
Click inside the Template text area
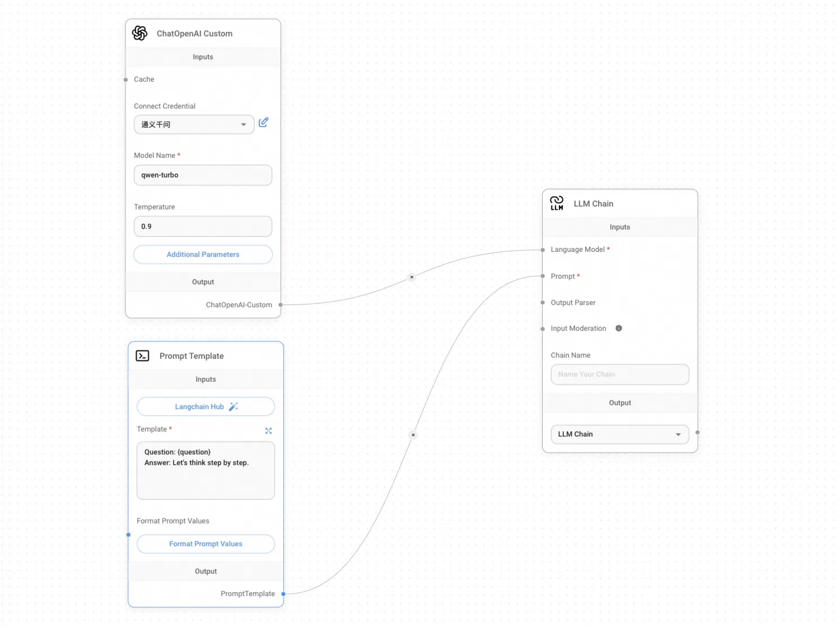206,470
